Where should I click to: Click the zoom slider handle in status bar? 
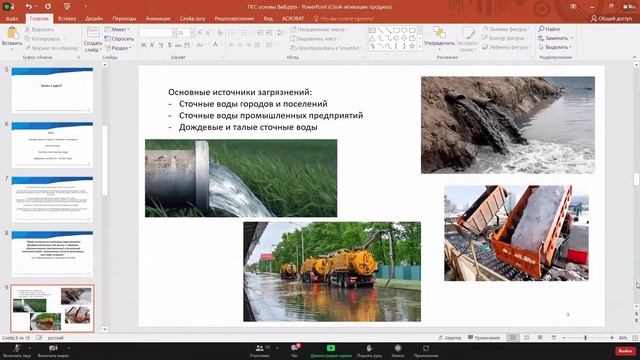(x=585, y=338)
